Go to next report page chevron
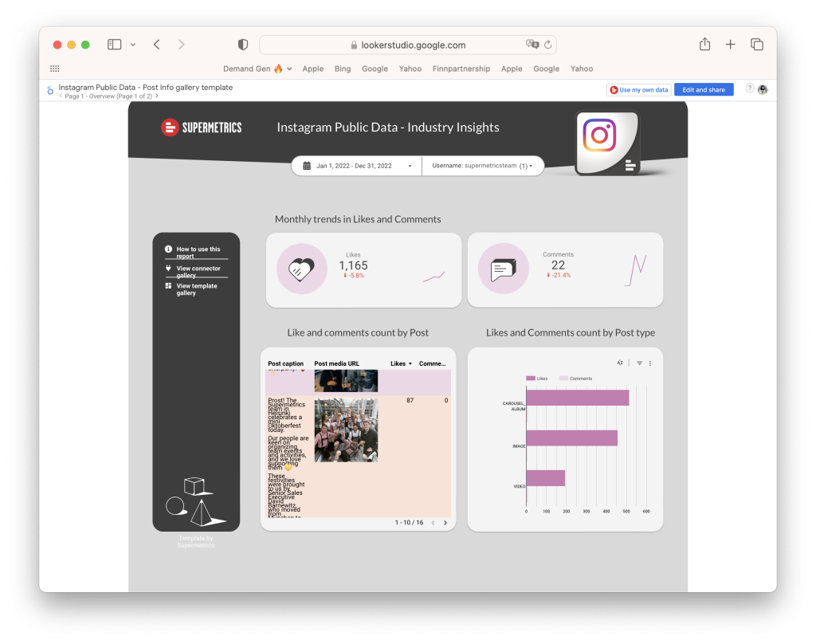 pyautogui.click(x=156, y=96)
